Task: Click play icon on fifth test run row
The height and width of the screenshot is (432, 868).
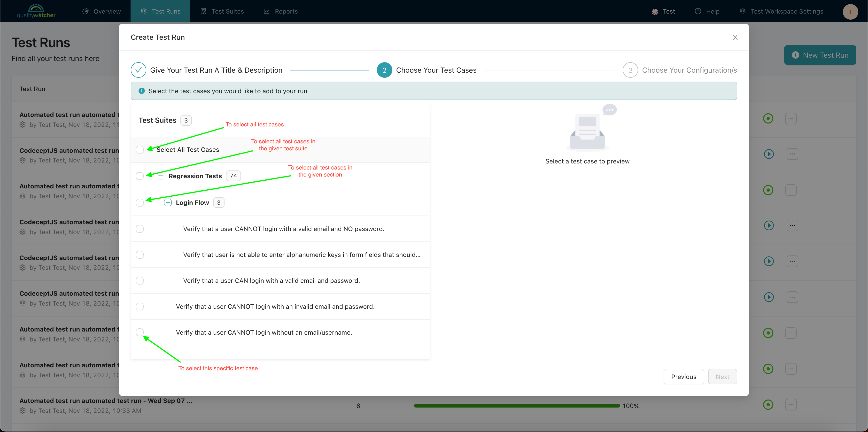Action: point(769,261)
